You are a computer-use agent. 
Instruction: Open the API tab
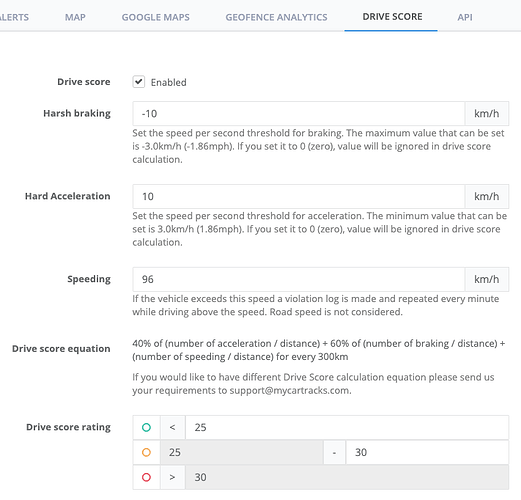pyautogui.click(x=465, y=17)
